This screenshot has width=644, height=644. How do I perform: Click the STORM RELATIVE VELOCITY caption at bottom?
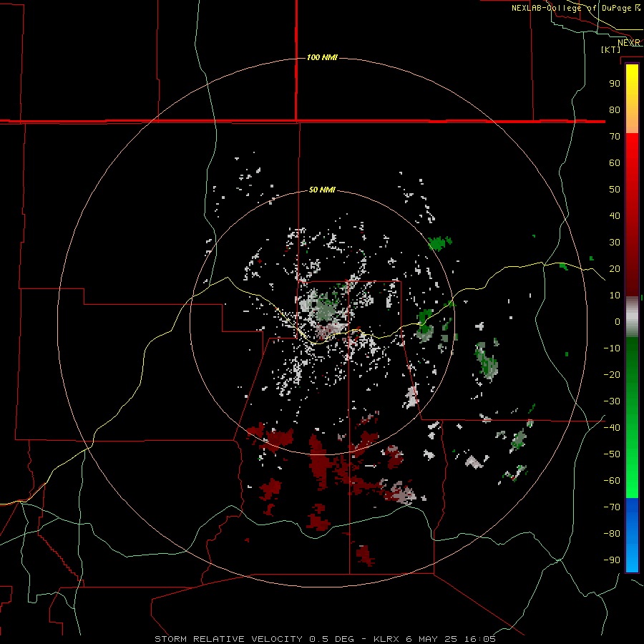326,639
